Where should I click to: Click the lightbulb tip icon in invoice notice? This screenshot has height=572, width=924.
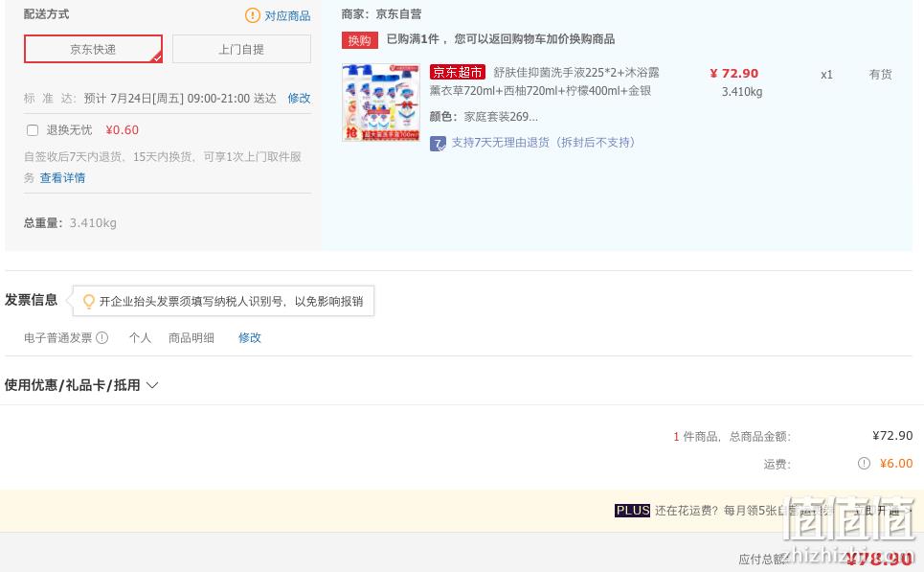tap(89, 302)
